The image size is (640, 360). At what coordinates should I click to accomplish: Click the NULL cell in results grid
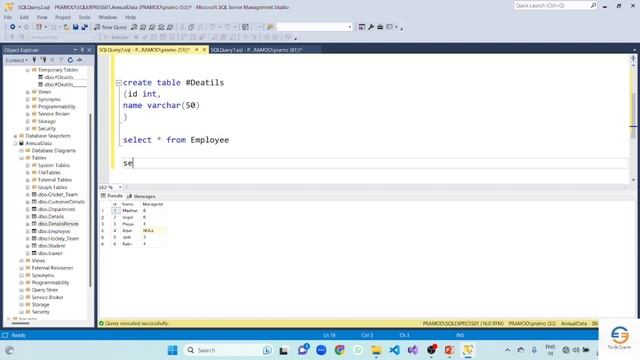(153, 231)
